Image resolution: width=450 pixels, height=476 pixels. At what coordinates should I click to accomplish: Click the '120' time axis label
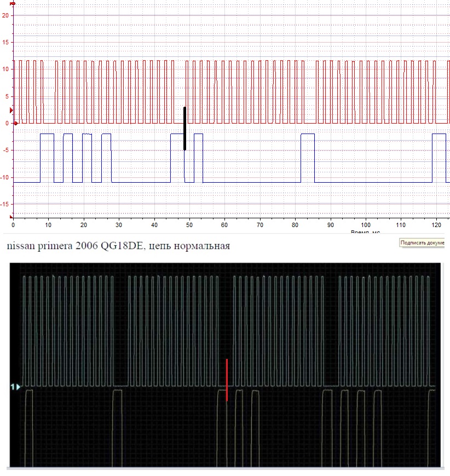pyautogui.click(x=436, y=225)
